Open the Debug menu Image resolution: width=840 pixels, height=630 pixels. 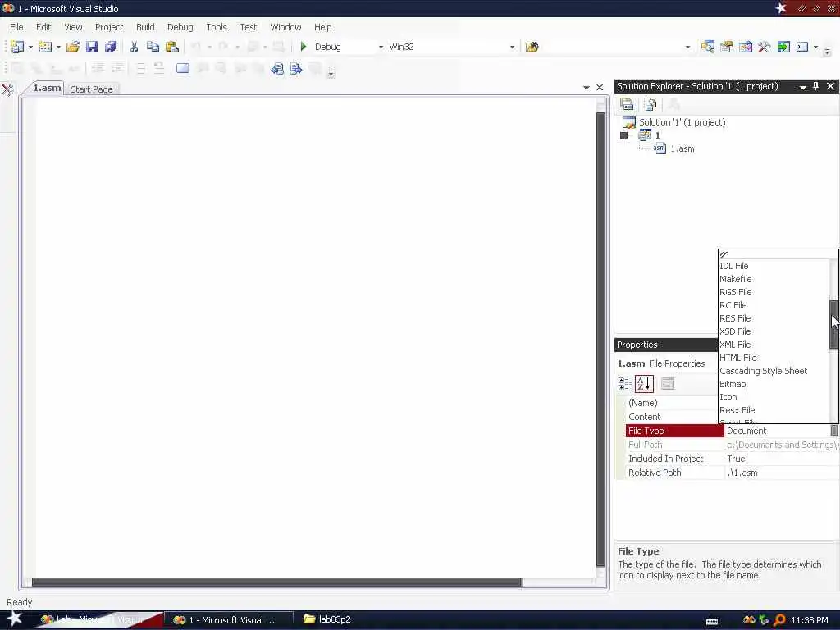[180, 27]
